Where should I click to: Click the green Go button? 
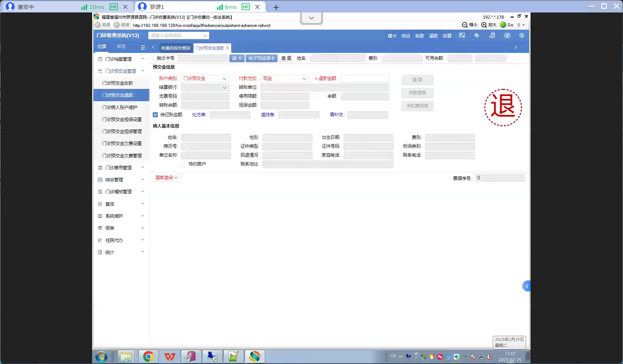[x=503, y=25]
